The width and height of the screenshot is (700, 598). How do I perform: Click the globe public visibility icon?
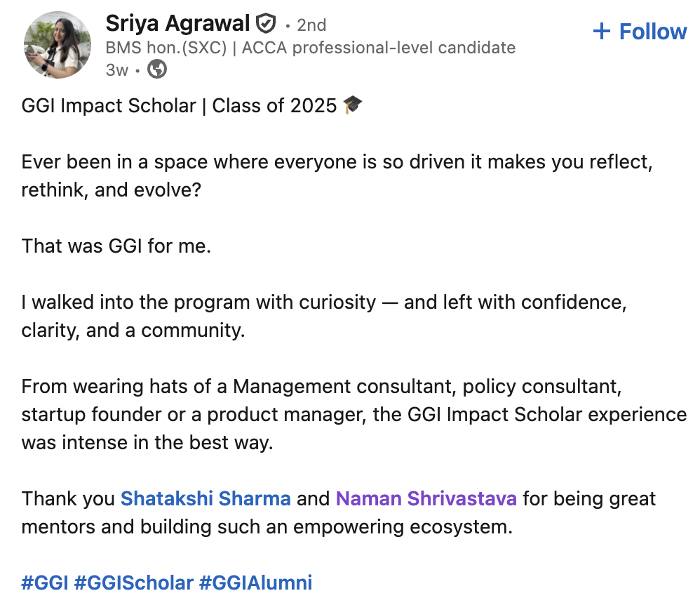pyautogui.click(x=158, y=69)
